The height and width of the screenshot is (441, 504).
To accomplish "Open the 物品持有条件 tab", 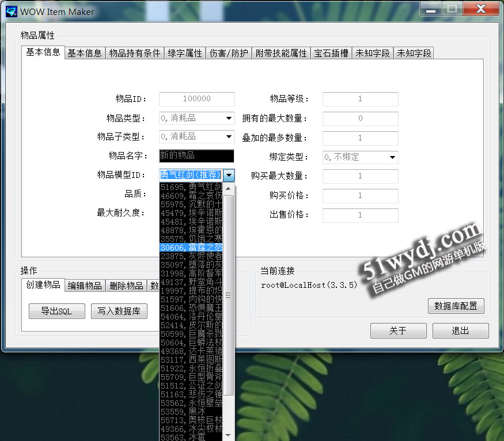I will pyautogui.click(x=135, y=53).
